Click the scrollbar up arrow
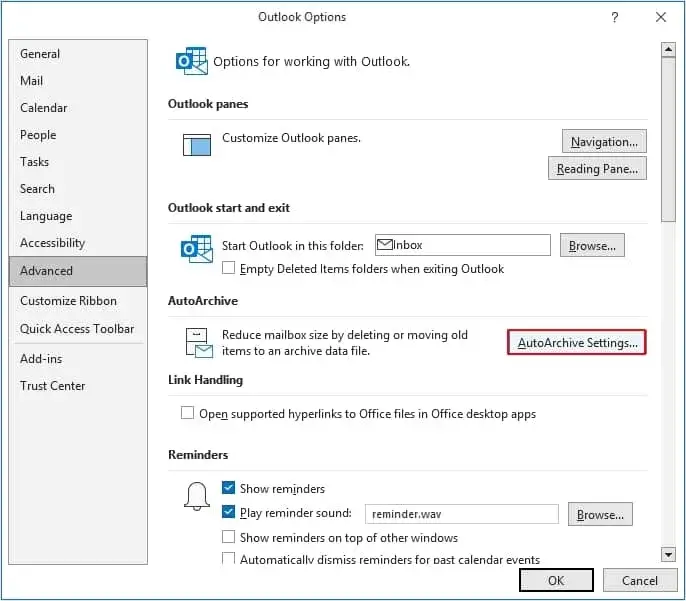This screenshot has height=601, width=686. click(x=668, y=49)
